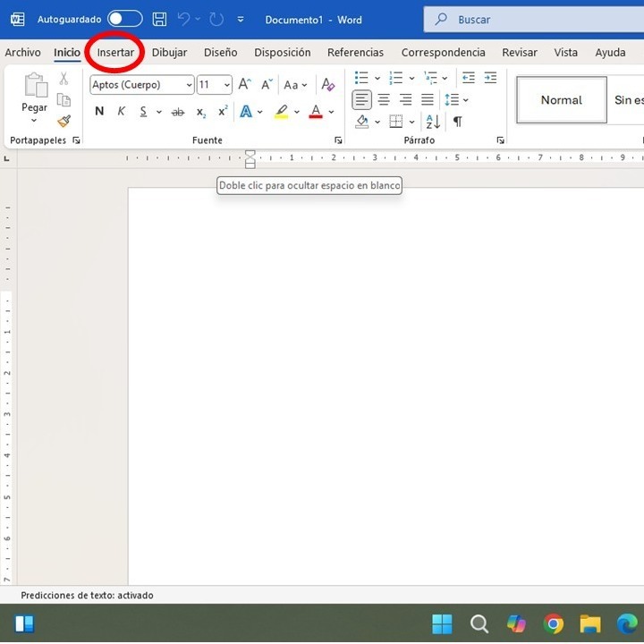Click the Cut scissors icon
The height and width of the screenshot is (644, 644).
[64, 79]
